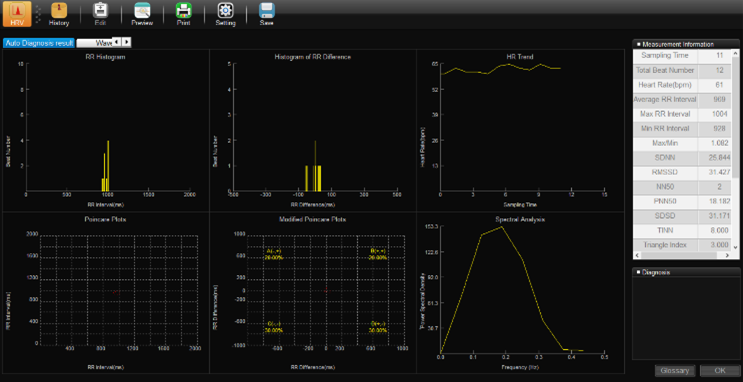Click the toolbar grip dots beside HRV
This screenshot has width=743, height=382.
pyautogui.click(x=39, y=14)
